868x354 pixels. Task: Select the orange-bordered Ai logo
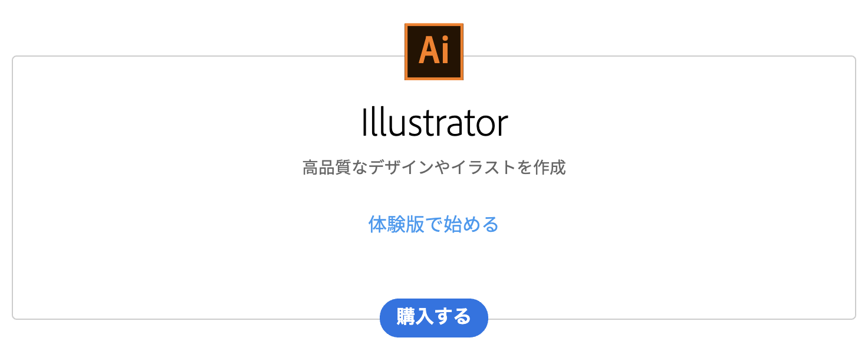(434, 51)
